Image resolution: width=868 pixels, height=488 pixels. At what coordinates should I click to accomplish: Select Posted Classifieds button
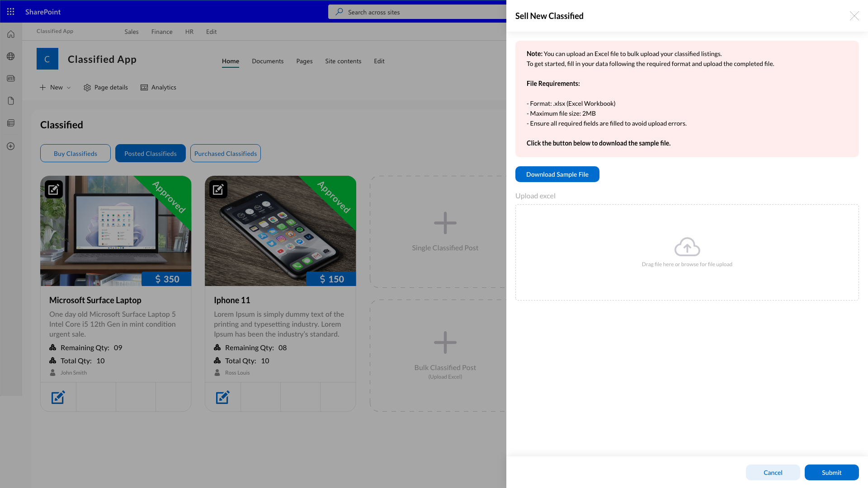click(x=151, y=153)
